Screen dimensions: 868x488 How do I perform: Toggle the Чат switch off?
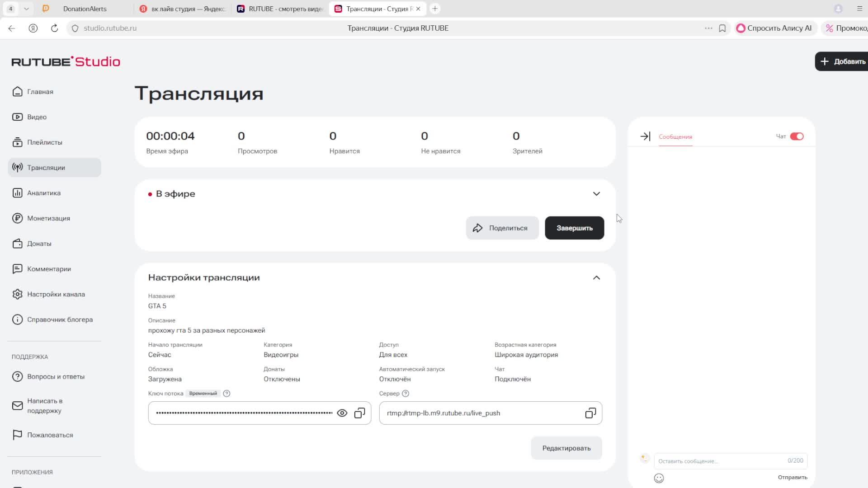pos(797,136)
